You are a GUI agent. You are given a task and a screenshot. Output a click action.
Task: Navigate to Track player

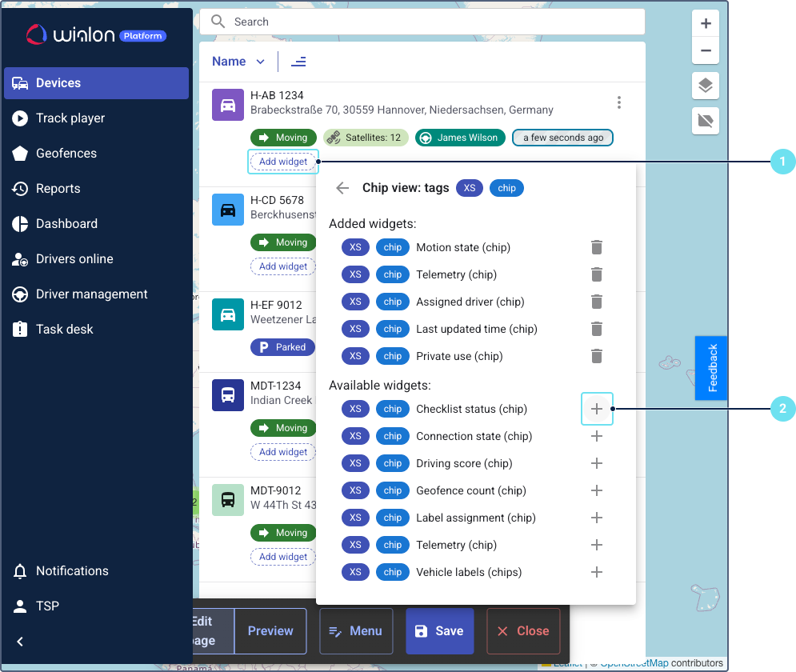70,118
